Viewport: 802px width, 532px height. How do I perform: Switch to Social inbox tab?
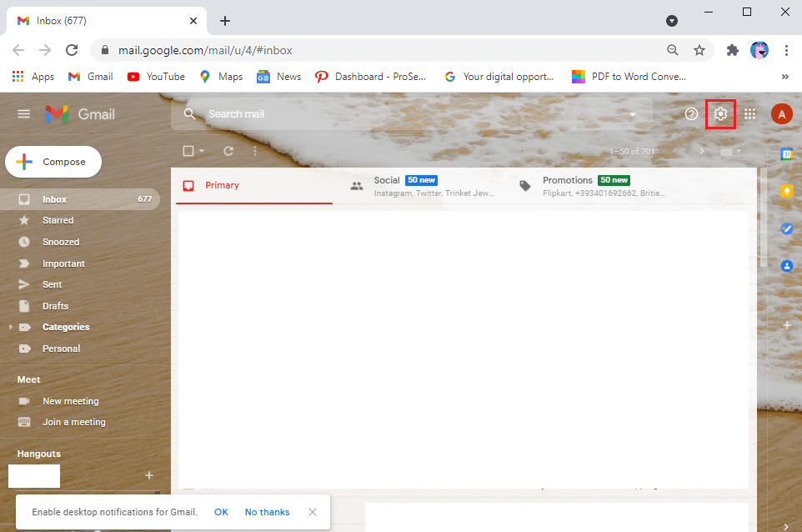423,186
